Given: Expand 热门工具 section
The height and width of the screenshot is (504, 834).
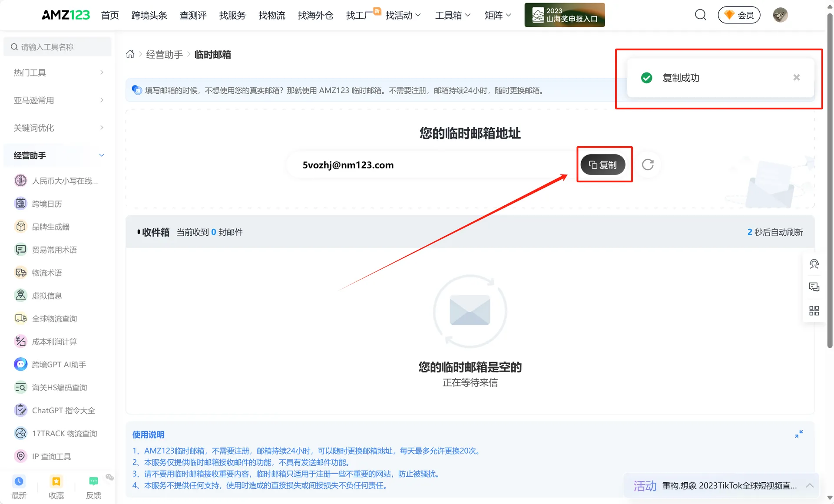Looking at the screenshot, I should 57,72.
